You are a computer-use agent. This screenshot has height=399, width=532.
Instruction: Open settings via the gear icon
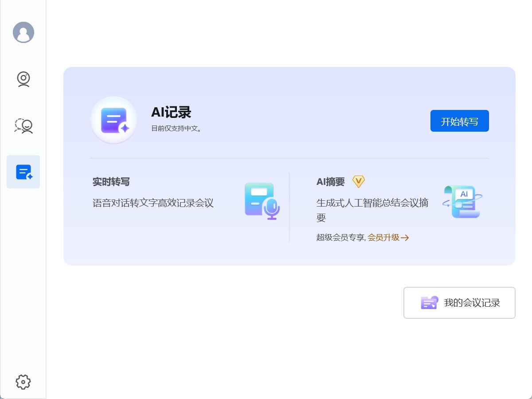click(23, 382)
